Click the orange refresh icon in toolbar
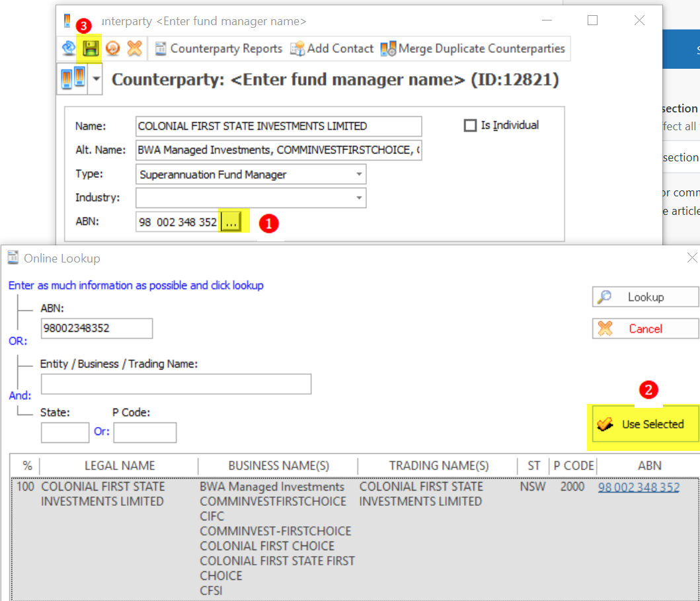Viewport: 700px width, 601px height. click(112, 48)
